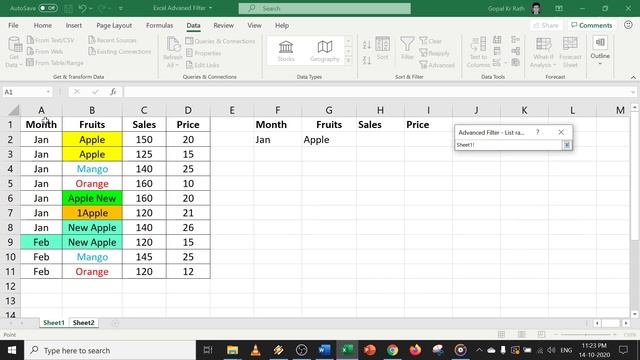
Task: Open the Ribbon Display Options icon
Action: pos(559,8)
